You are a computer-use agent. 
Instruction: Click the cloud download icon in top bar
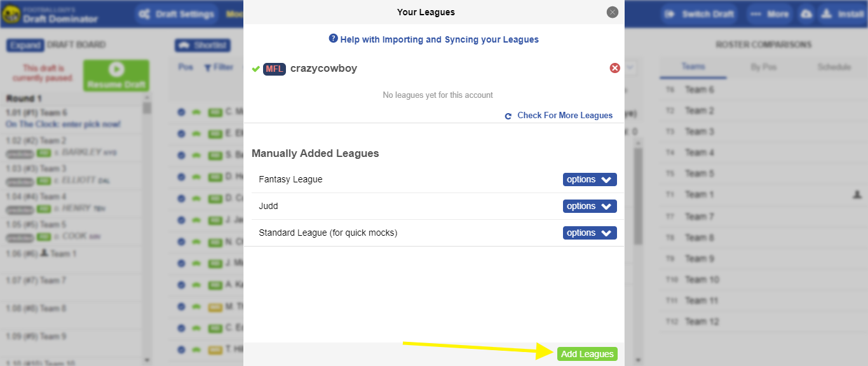806,14
